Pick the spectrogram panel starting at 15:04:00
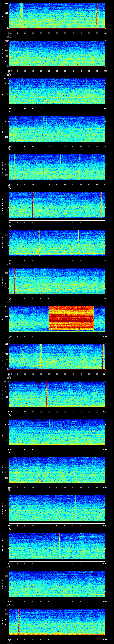Image resolution: width=114 pixels, height=644 pixels. point(57,129)
